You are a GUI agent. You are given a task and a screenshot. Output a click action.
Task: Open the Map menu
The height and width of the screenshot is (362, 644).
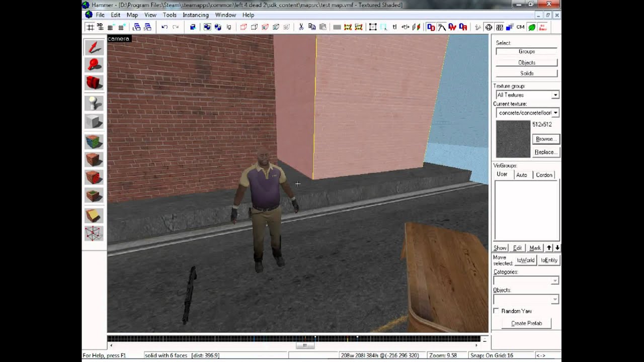coord(132,15)
